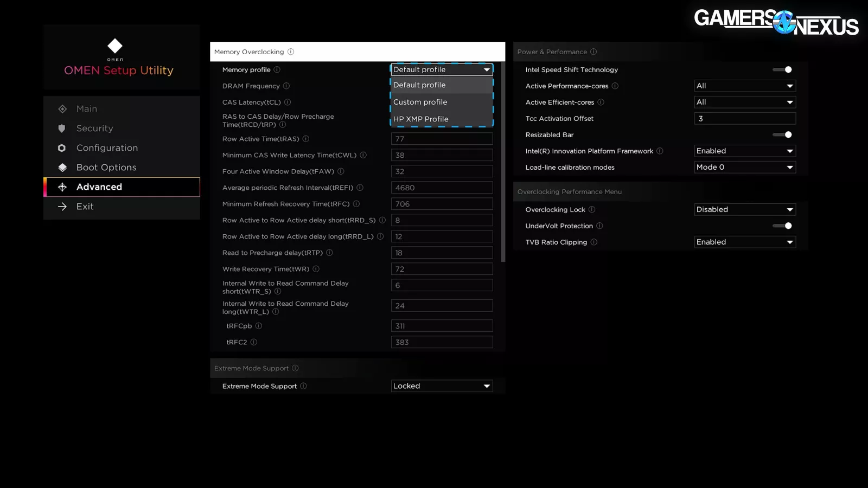Screen dimensions: 868x488
Task: Disable the Resizable Bar toggle
Action: pyautogui.click(x=782, y=135)
